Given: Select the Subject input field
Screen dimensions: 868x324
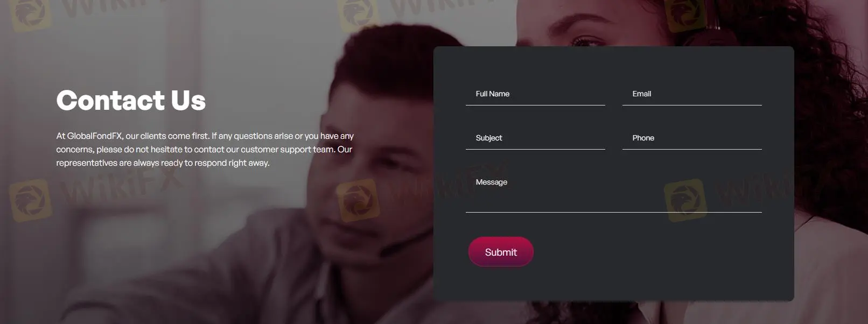Looking at the screenshot, I should click(x=535, y=138).
